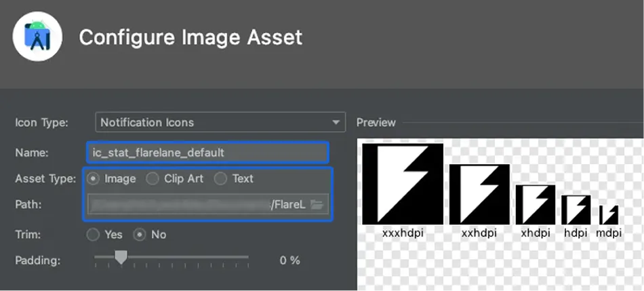Click the Android Studio logo icon
Viewport: 644px width, 291px height.
coord(37,36)
